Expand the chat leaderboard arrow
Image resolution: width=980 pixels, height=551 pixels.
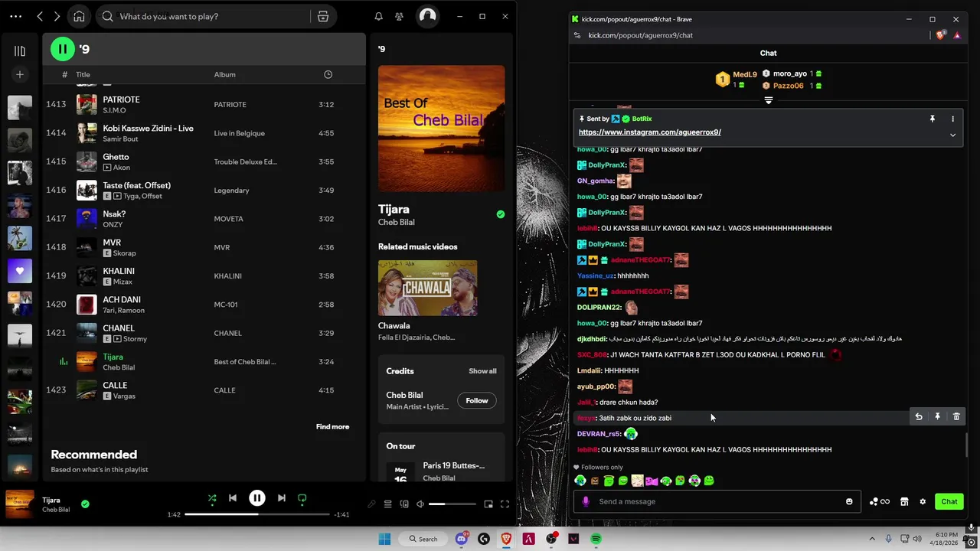click(769, 100)
